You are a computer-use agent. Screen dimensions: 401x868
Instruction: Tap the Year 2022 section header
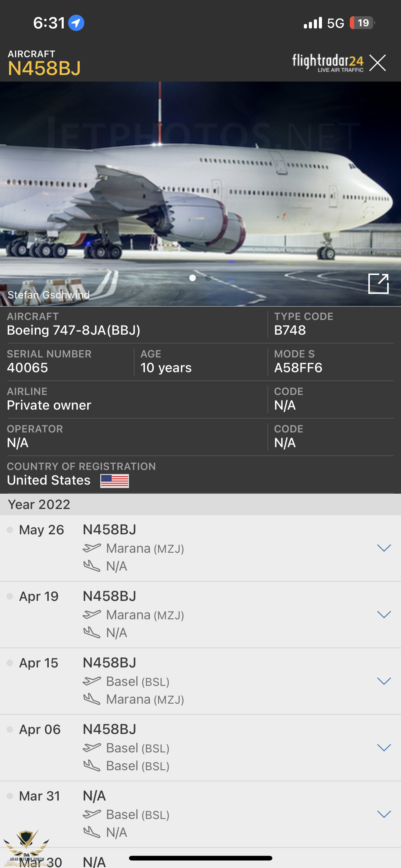tap(39, 504)
